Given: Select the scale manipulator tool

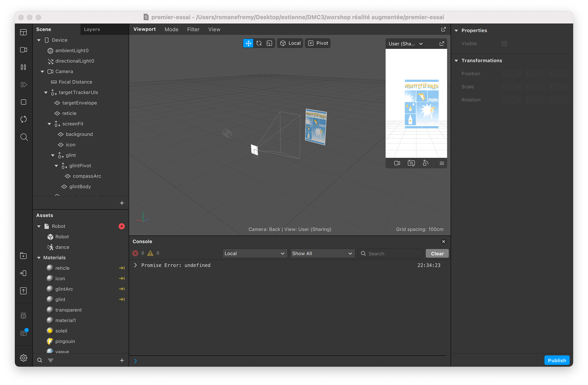Looking at the screenshot, I should click(269, 43).
